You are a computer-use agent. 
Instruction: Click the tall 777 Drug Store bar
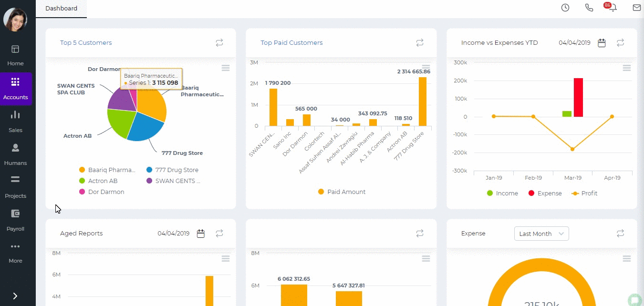[x=423, y=102]
